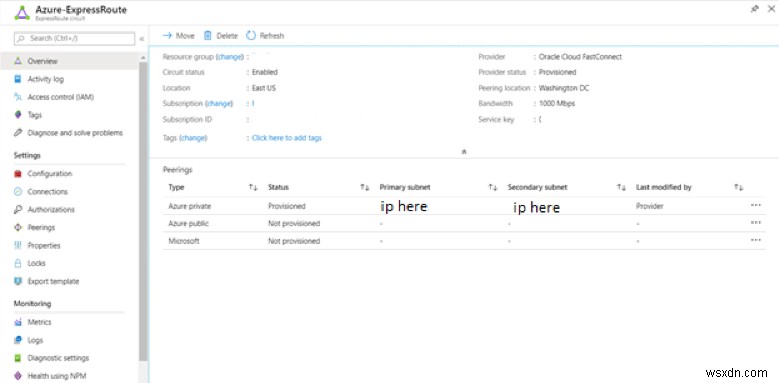The height and width of the screenshot is (383, 779).
Task: Open ellipsis menu for Microsoft peering row
Action: (x=756, y=240)
